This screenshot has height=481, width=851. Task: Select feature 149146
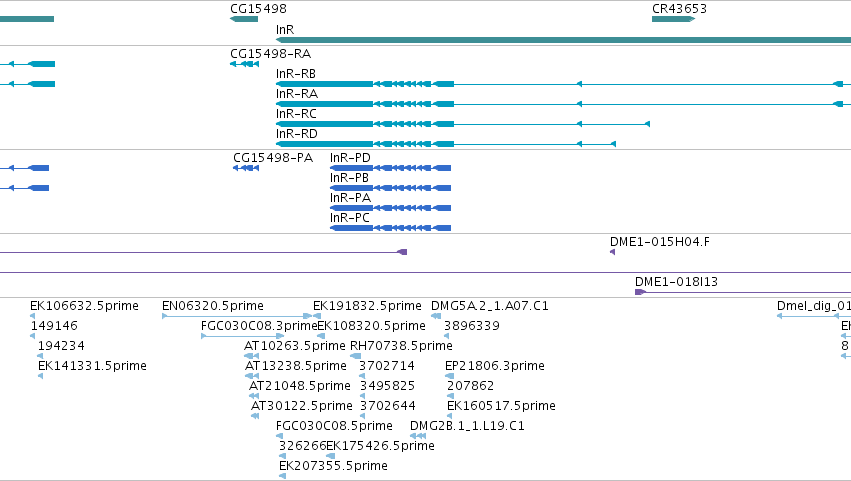(54, 326)
